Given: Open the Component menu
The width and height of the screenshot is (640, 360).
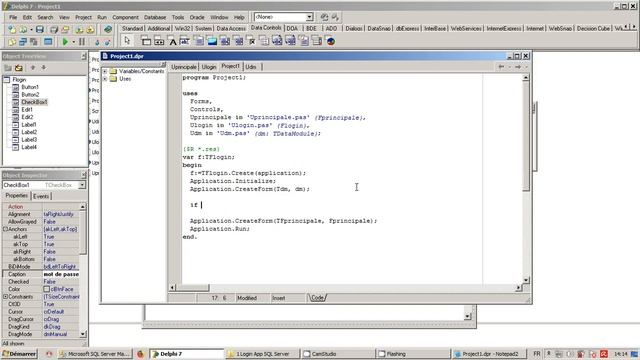Looking at the screenshot, I should pyautogui.click(x=125, y=17).
